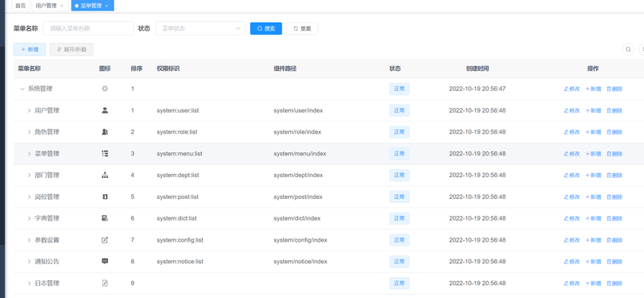Expand the 菜单管理 row
Viewport: 644px width, 298px height.
(29, 154)
